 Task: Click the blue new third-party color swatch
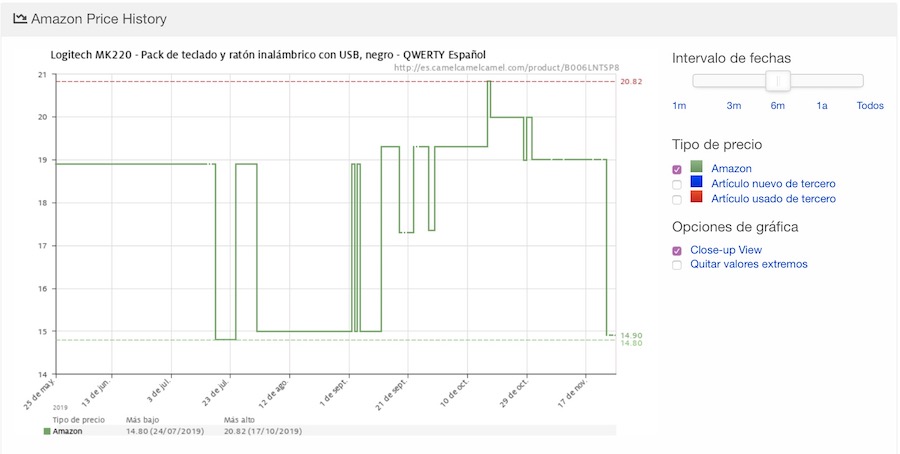(x=697, y=184)
